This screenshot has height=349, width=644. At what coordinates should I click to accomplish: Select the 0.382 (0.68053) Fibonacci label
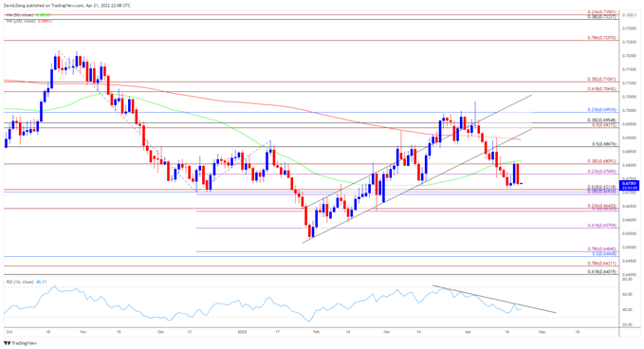(x=601, y=161)
